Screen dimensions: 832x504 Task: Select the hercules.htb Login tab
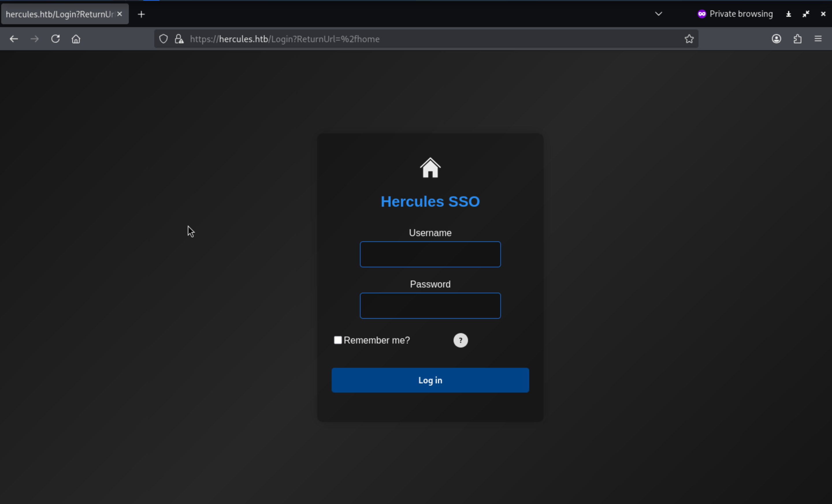tap(60, 14)
